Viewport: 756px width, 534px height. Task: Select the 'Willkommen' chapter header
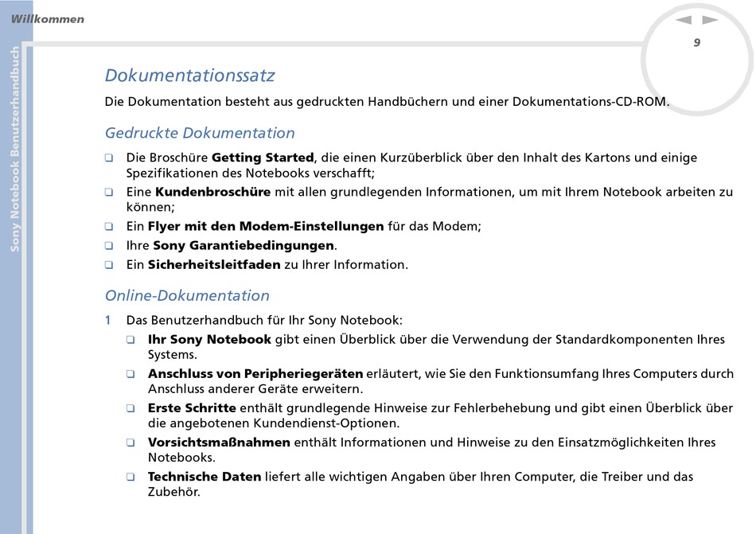[47, 19]
